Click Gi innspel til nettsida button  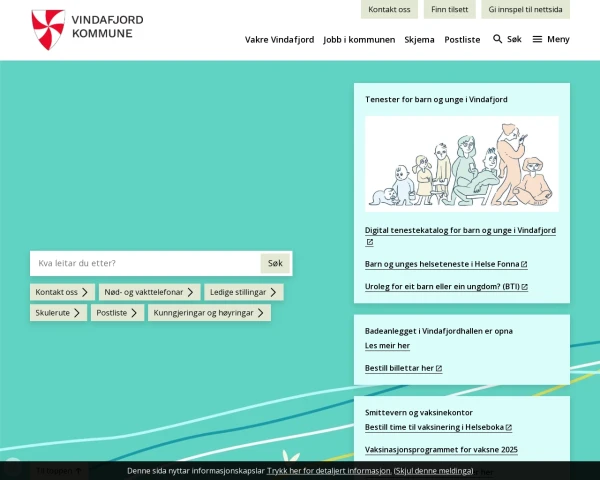coord(525,9)
